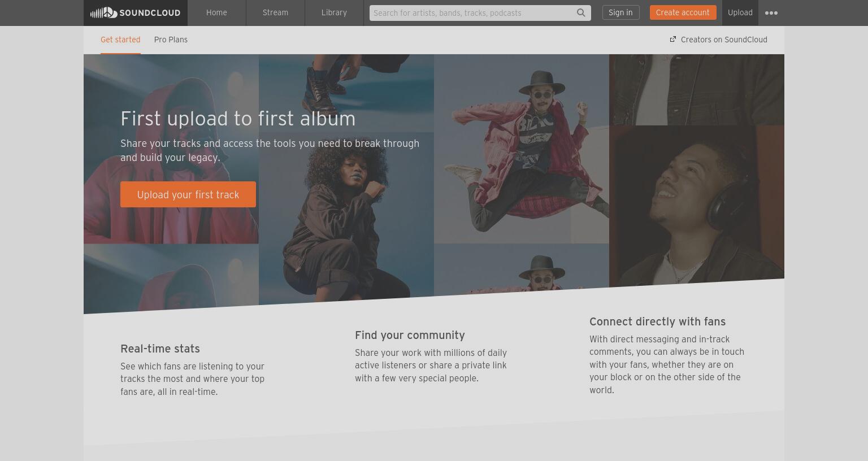Click the 'Share your work with millions' paragraph
Image resolution: width=868 pixels, height=461 pixels.
tap(431, 366)
